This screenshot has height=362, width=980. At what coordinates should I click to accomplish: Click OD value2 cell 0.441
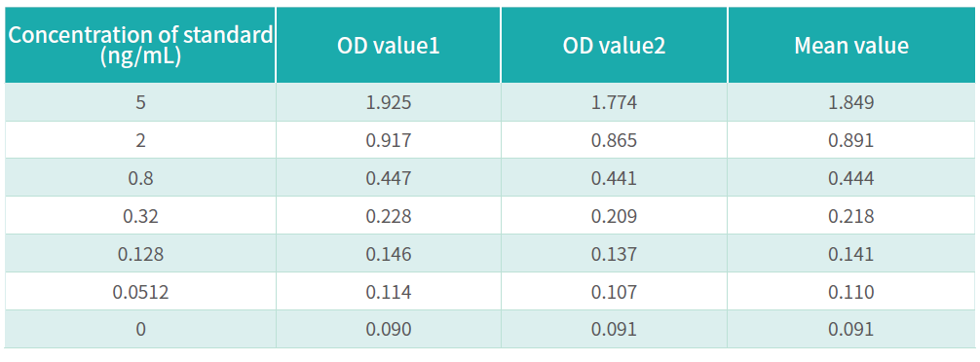pos(614,178)
